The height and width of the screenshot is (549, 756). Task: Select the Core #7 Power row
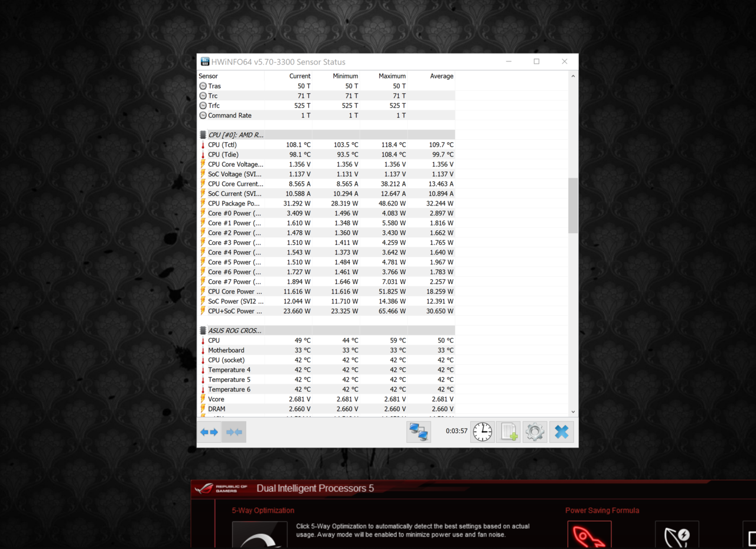326,282
